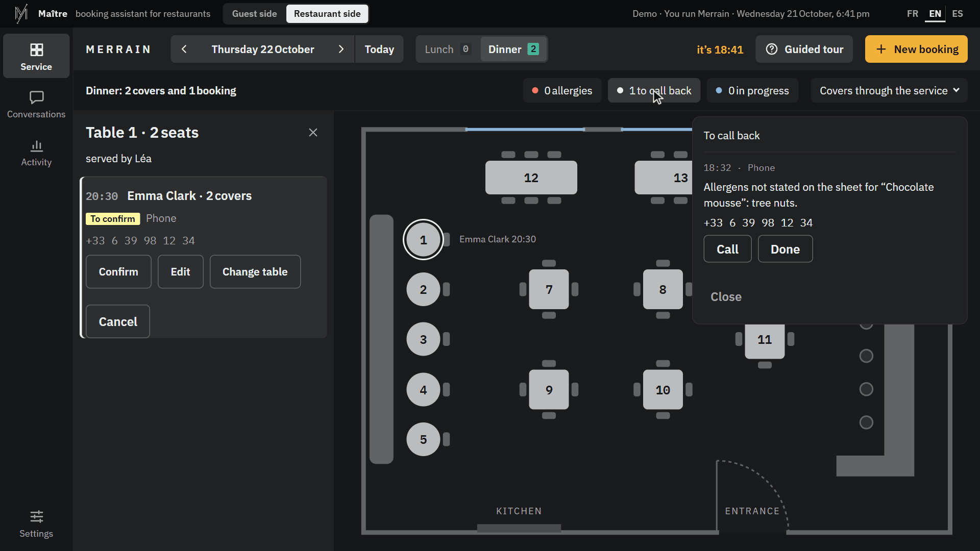The width and height of the screenshot is (980, 551).
Task: Change language to FR
Action: click(912, 14)
